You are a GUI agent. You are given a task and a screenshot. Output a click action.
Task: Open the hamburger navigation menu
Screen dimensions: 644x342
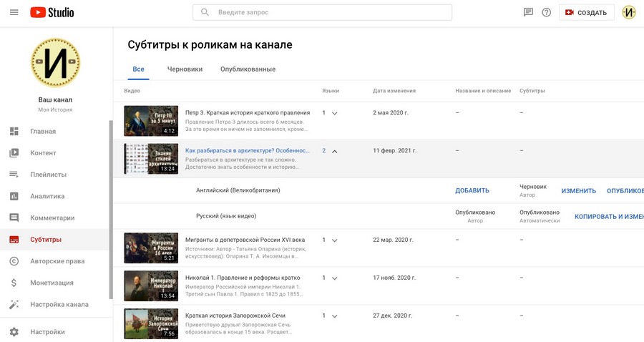tap(14, 12)
